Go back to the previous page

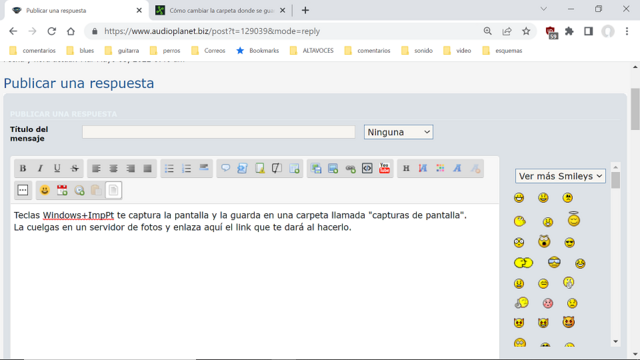13,31
